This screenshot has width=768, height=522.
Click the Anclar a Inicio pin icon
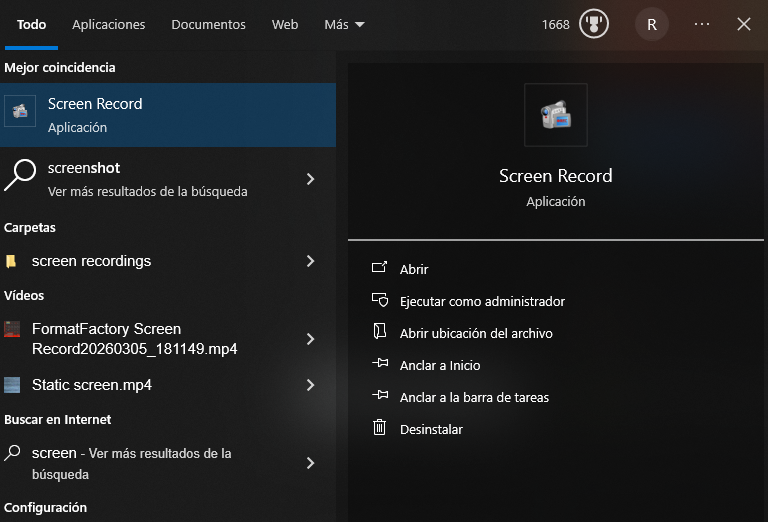coord(380,363)
